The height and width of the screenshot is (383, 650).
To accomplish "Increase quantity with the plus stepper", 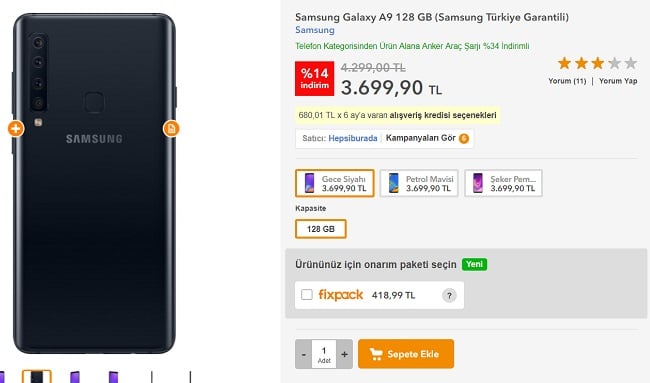I will tap(344, 354).
